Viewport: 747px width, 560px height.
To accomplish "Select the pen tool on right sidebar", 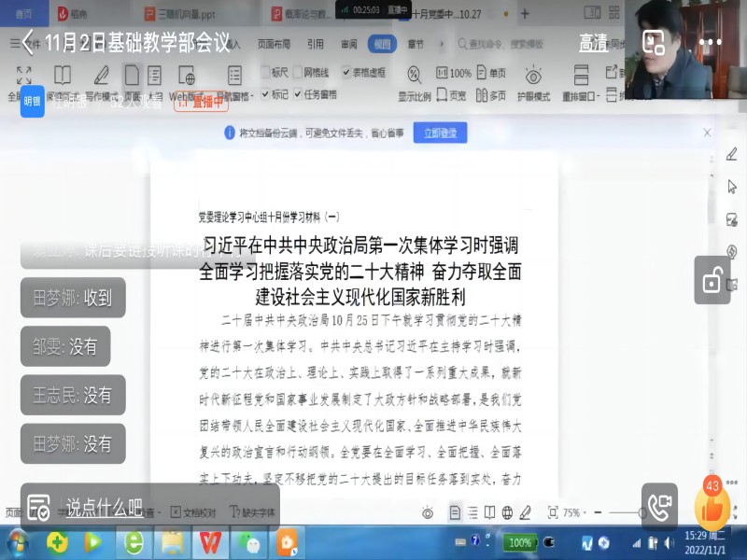I will pos(732,154).
